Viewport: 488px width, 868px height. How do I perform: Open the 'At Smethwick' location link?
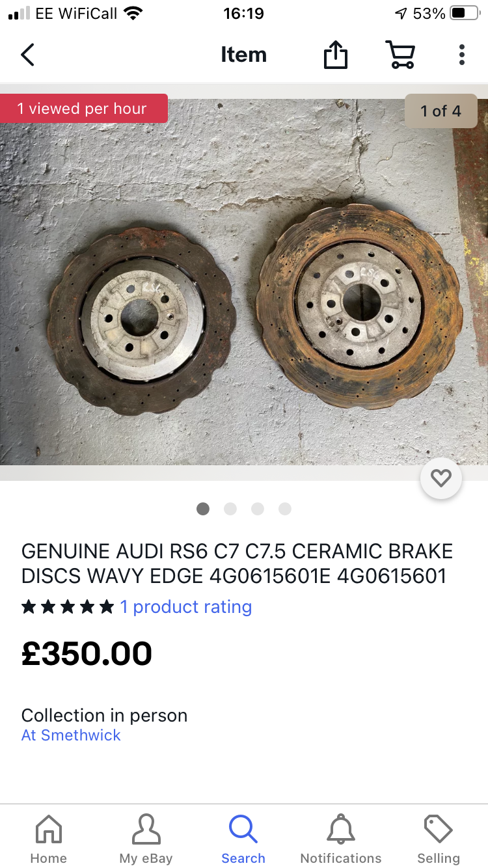click(x=71, y=735)
